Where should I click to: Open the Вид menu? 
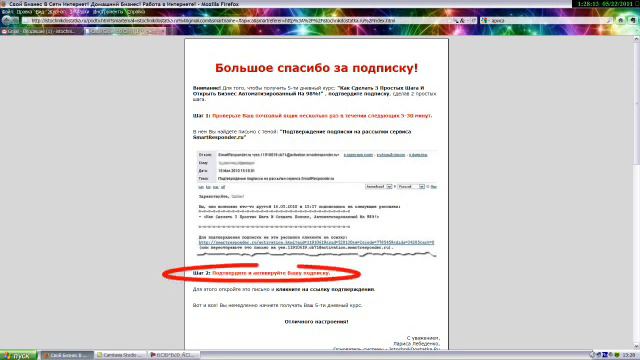[x=40, y=12]
